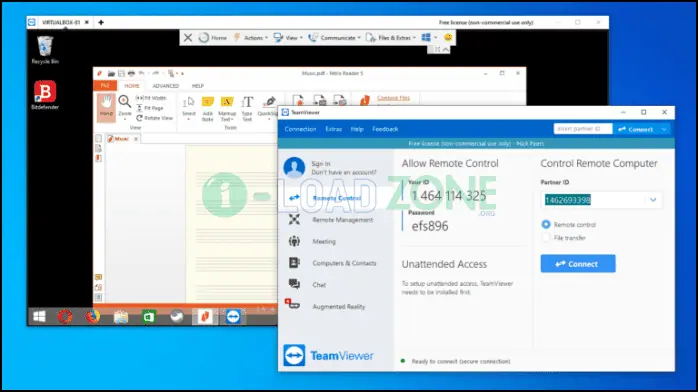Click the remote Windows Start button
Viewport: 698px width, 392px height.
coord(39,316)
